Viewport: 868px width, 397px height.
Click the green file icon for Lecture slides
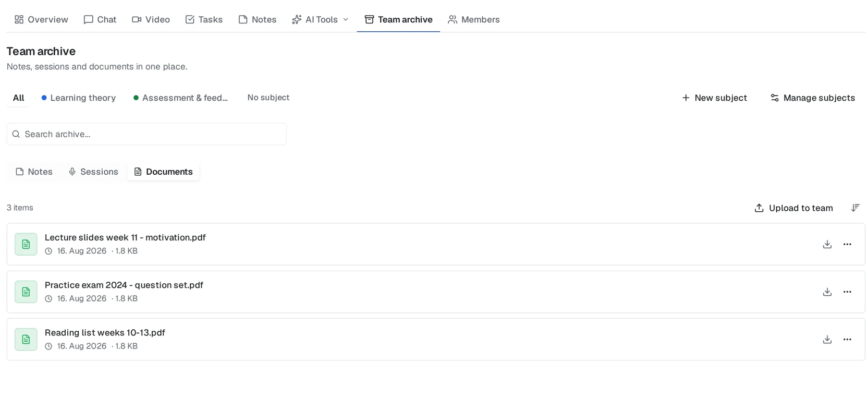coord(26,244)
